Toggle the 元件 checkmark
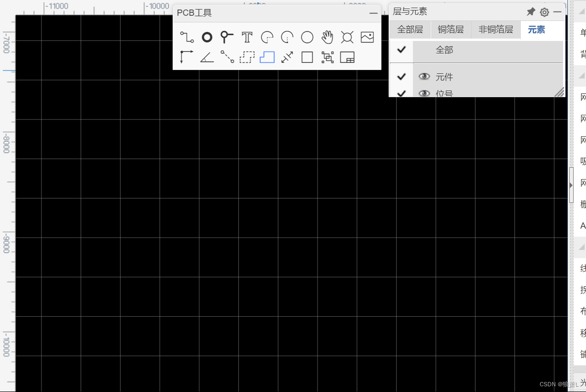 point(401,77)
